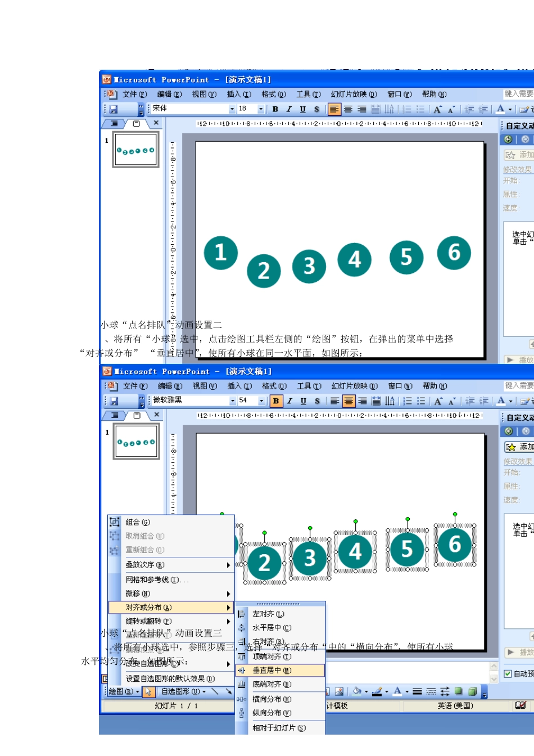The width and height of the screenshot is (534, 756).
Task: Click the 3D style icon in drawing toolbar
Action: coord(472,691)
